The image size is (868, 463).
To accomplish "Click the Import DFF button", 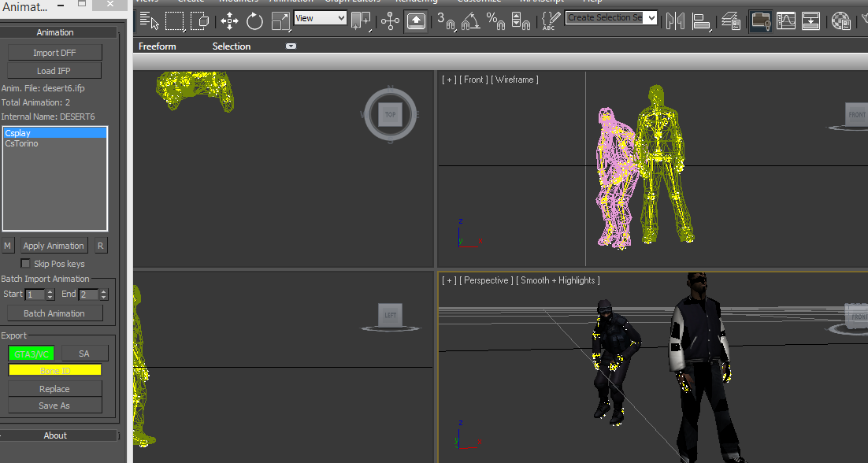I will [x=54, y=53].
